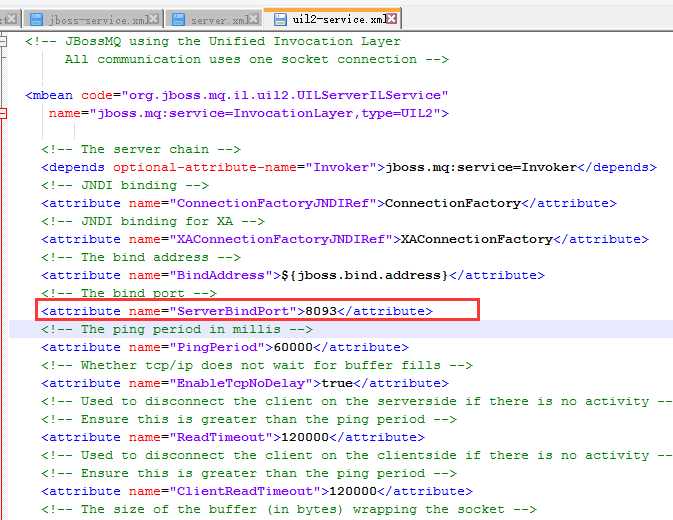The width and height of the screenshot is (673, 520).
Task: Click the 'disconnect the client on the clientside' comment
Action: pyautogui.click(x=356, y=456)
